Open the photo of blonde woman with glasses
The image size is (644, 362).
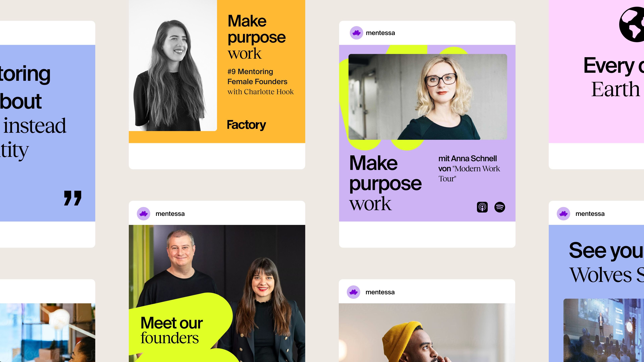(x=428, y=97)
